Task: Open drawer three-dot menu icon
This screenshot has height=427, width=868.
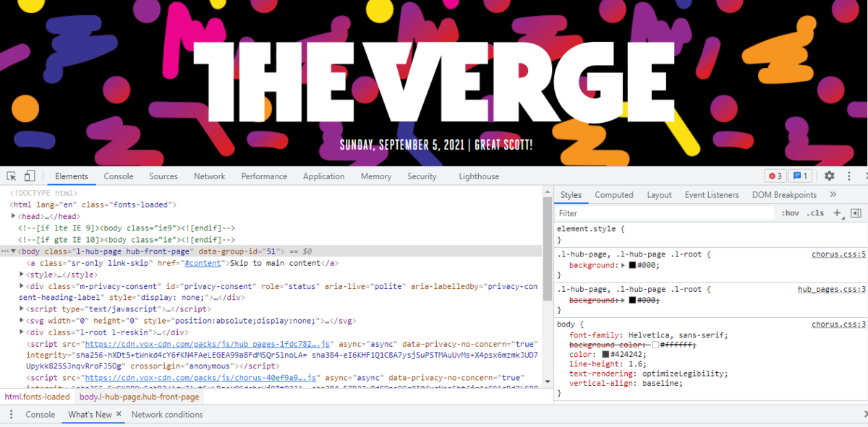Action: click(x=12, y=415)
